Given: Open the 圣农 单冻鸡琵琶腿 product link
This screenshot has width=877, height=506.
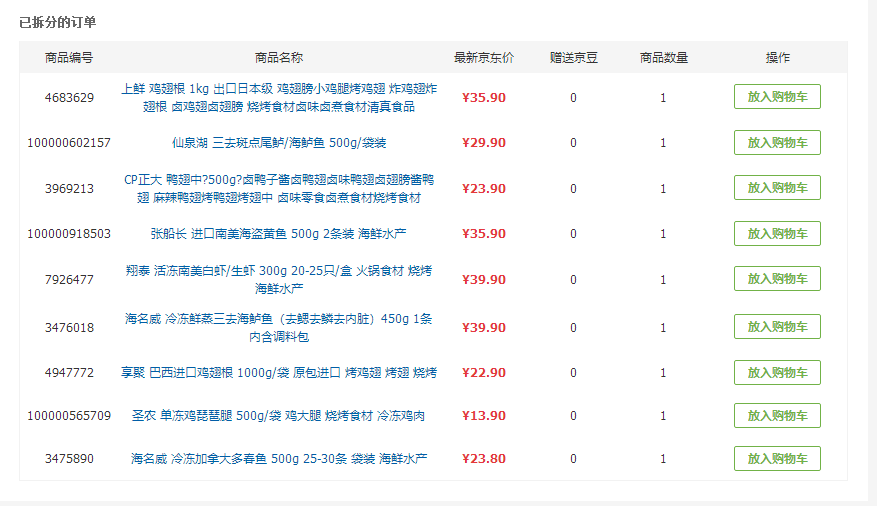Looking at the screenshot, I should (x=279, y=415).
